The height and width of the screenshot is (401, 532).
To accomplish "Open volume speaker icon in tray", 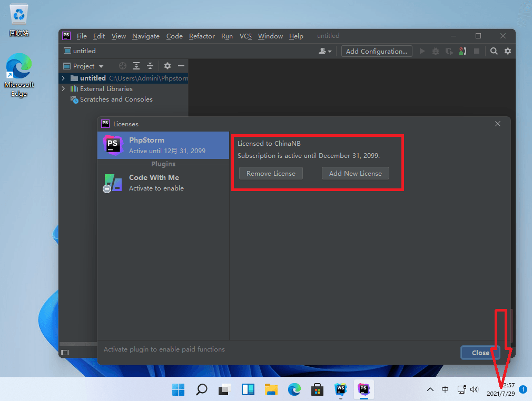I will (x=474, y=389).
